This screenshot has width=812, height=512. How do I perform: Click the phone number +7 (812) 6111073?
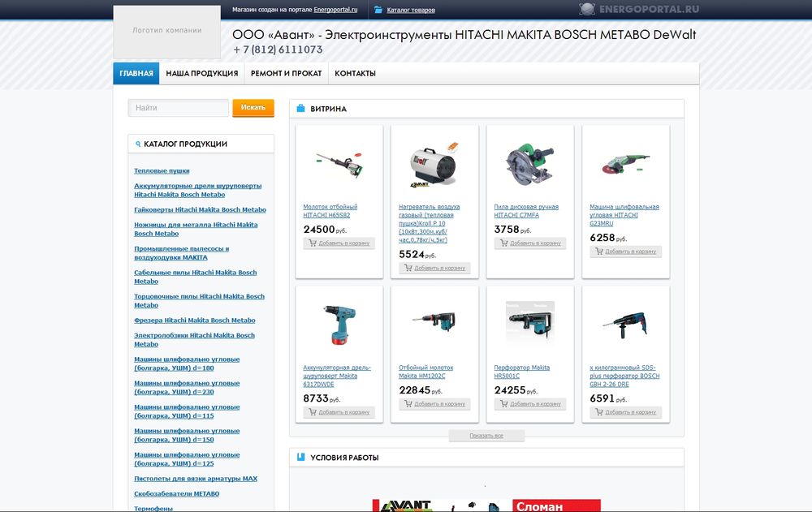point(278,49)
